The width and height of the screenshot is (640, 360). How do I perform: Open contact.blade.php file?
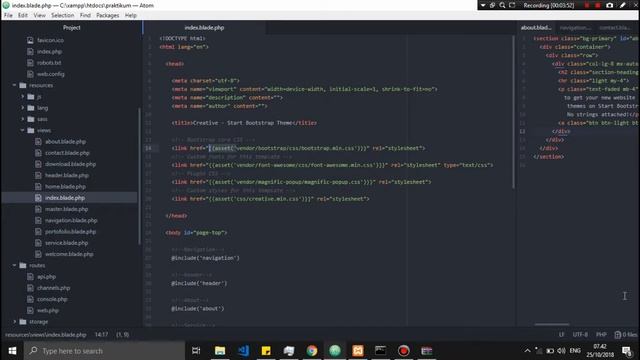[67, 153]
